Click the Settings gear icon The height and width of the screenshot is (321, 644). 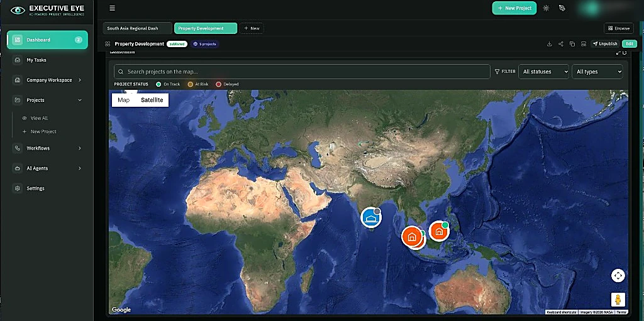point(17,188)
